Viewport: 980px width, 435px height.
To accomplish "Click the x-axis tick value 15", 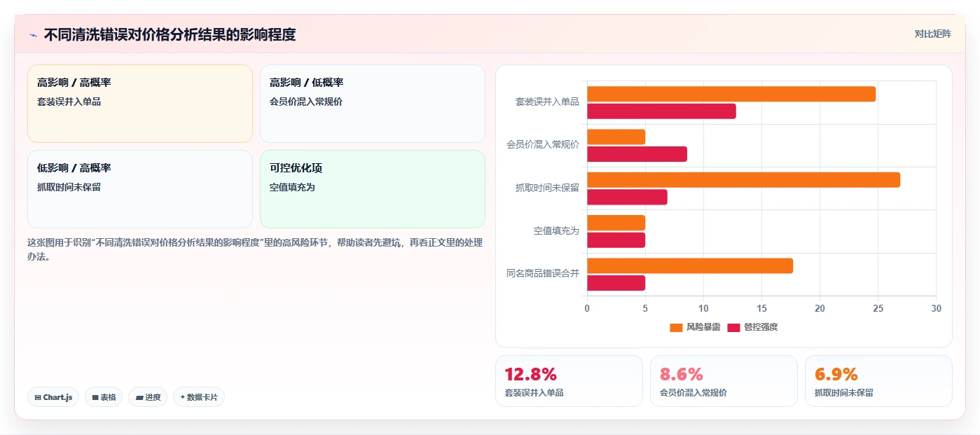I will pos(761,308).
